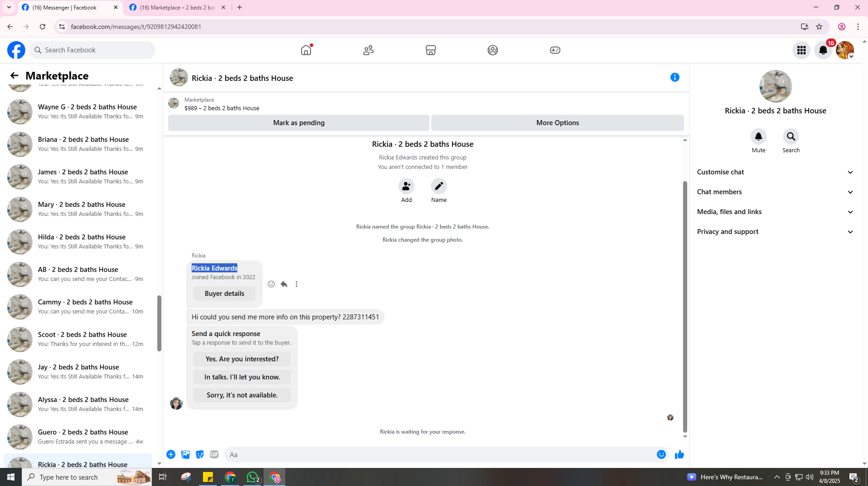Open Guero conversation

(78, 437)
